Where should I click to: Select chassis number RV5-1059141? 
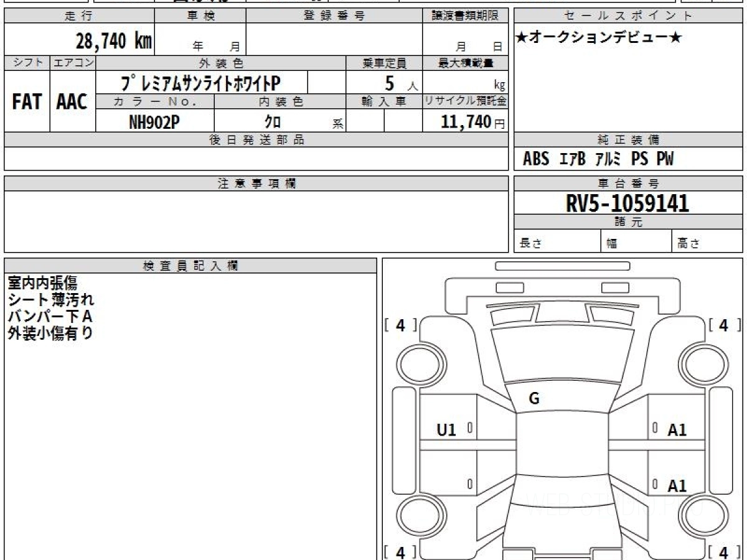[627, 203]
